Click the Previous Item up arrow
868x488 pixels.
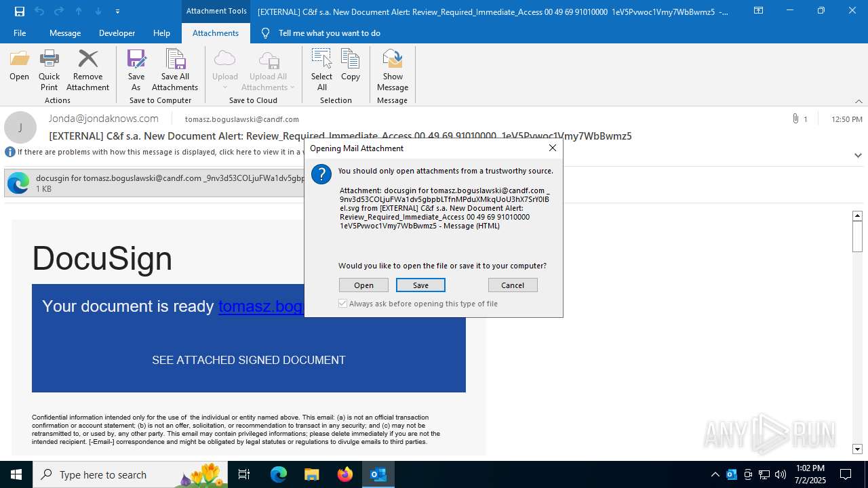click(x=79, y=11)
